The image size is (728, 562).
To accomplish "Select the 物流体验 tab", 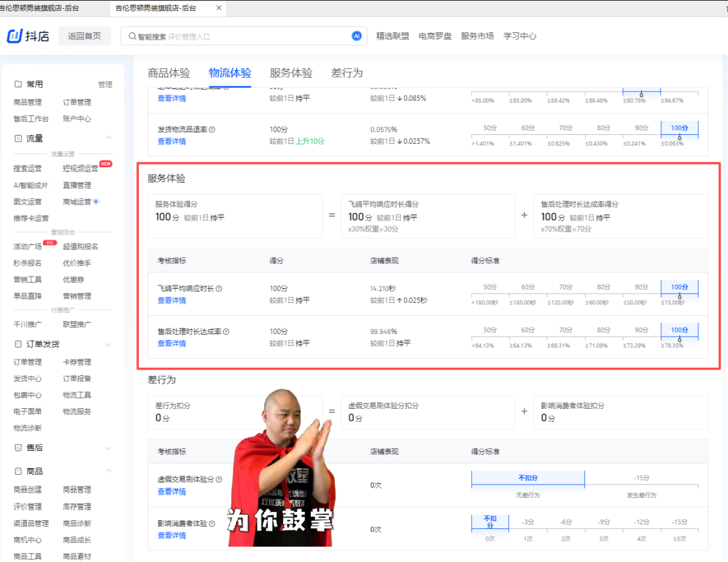I will [x=230, y=73].
